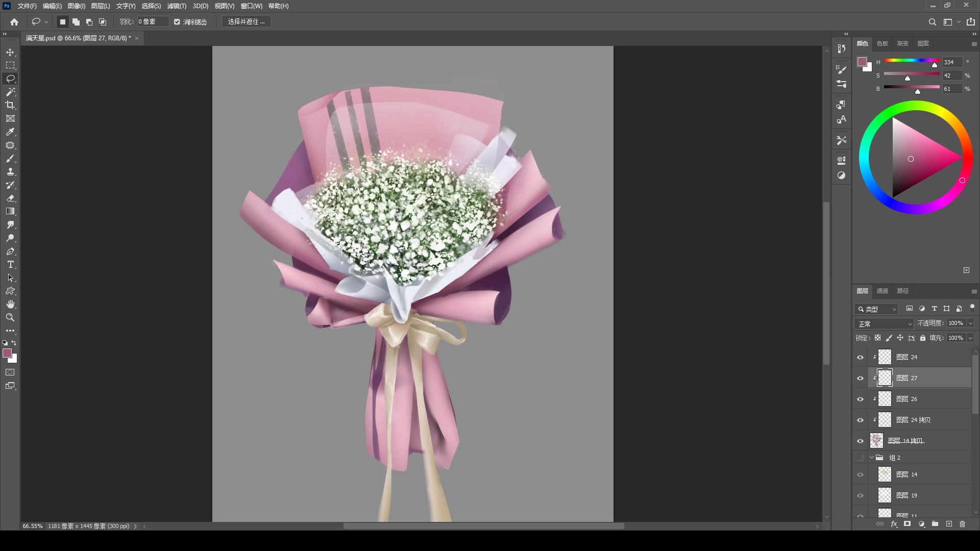Select the Eraser tool
The image size is (980, 551).
point(10,198)
